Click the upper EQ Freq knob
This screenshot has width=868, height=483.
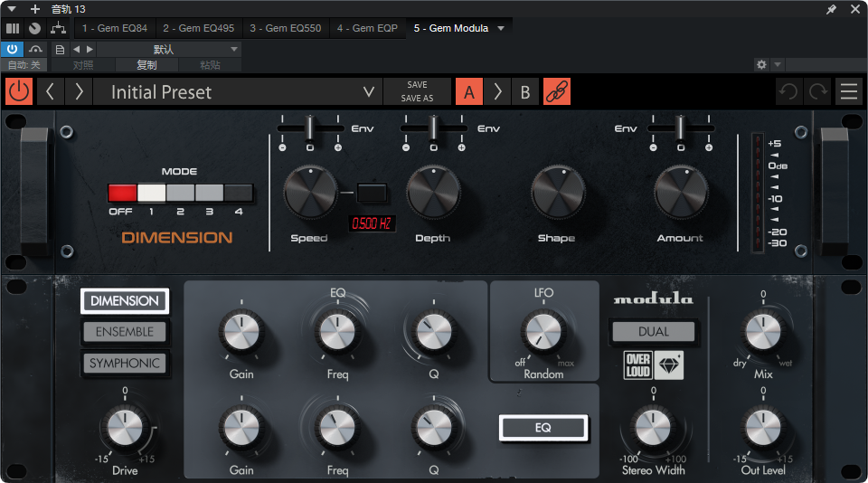click(337, 331)
